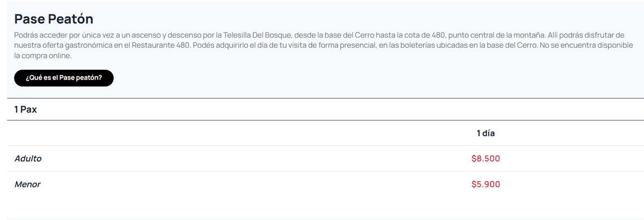Select the 'Menor' row label
This screenshot has height=220, width=644.
point(27,185)
